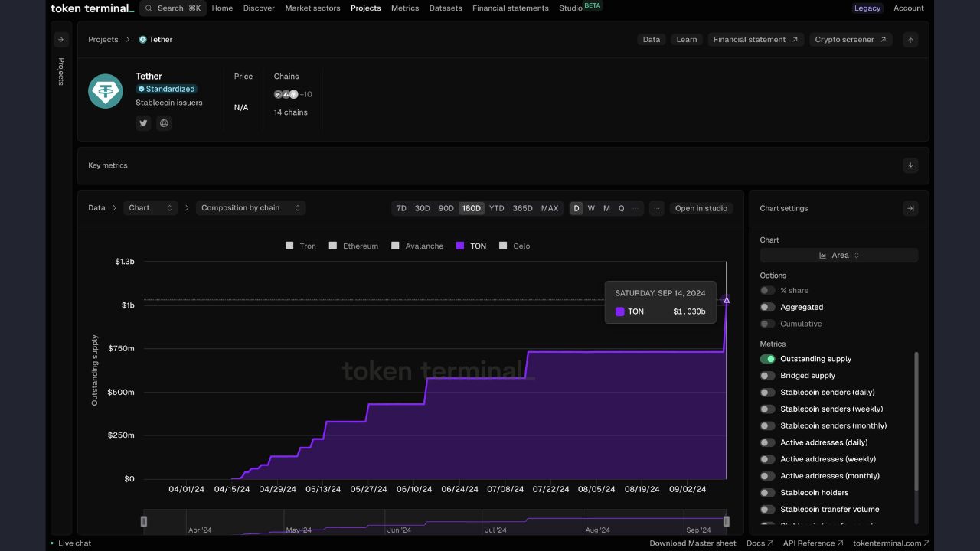Click the small Tether icon in breadcrumb
This screenshot has height=551, width=980.
pos(142,40)
